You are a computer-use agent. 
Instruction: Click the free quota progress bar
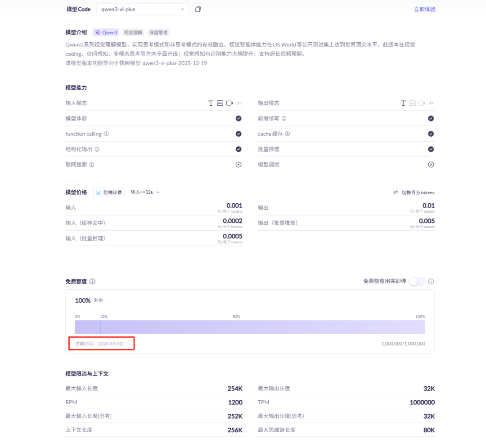coord(250,327)
